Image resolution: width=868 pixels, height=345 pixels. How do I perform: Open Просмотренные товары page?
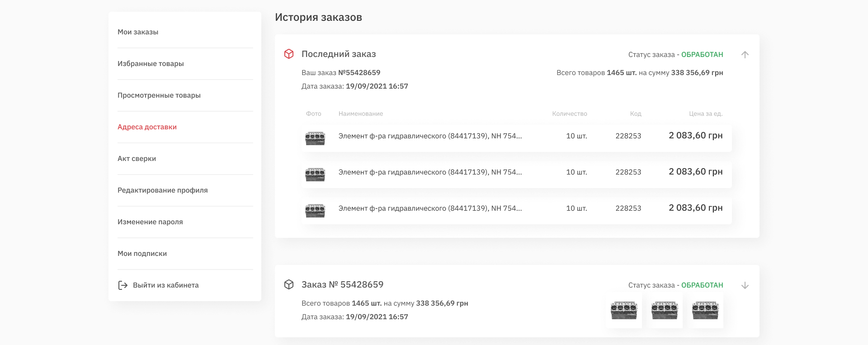159,95
